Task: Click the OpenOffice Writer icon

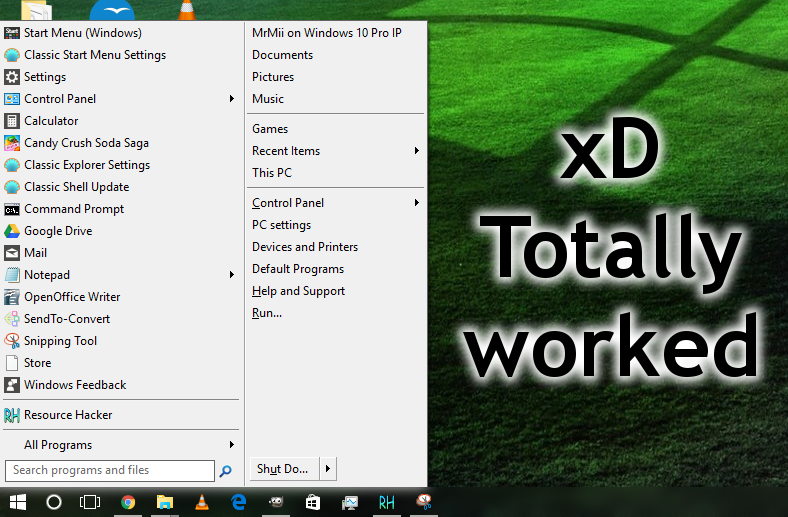Action: click(x=12, y=297)
